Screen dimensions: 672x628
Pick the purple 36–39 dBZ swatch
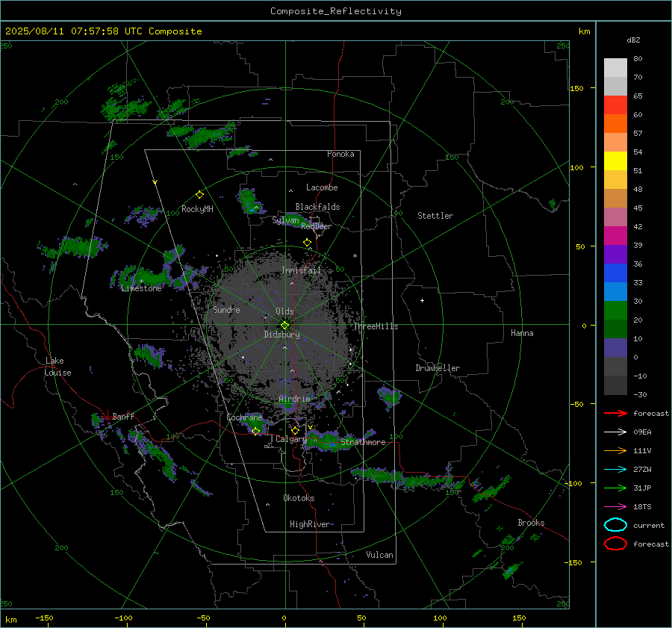[x=615, y=254]
